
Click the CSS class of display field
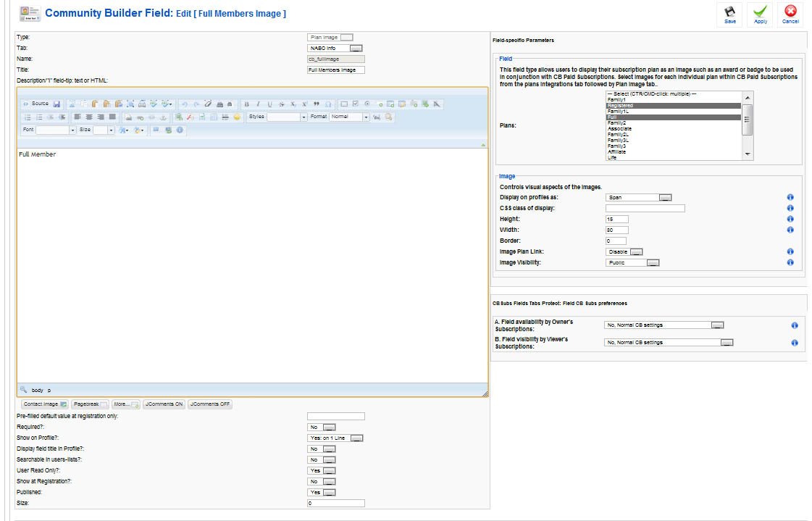tap(645, 208)
